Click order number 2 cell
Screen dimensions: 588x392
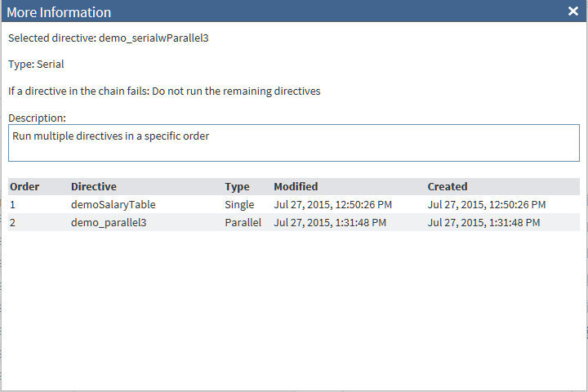(13, 222)
